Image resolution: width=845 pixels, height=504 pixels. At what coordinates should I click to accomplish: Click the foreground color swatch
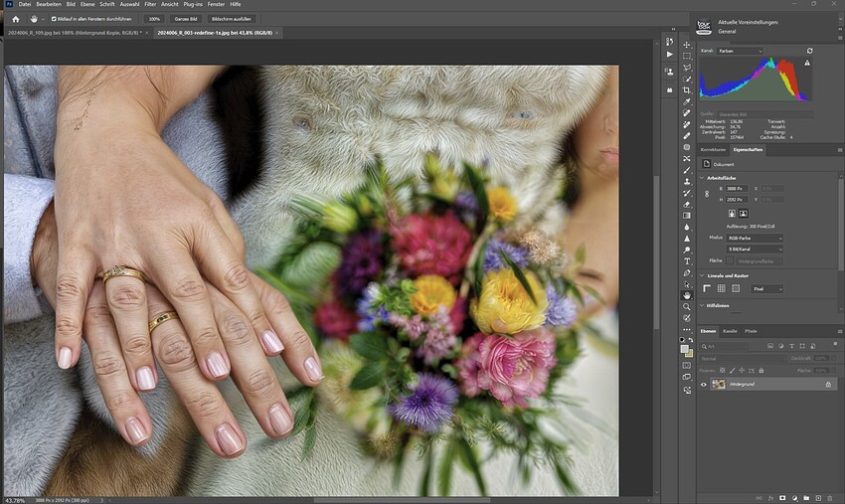click(685, 348)
